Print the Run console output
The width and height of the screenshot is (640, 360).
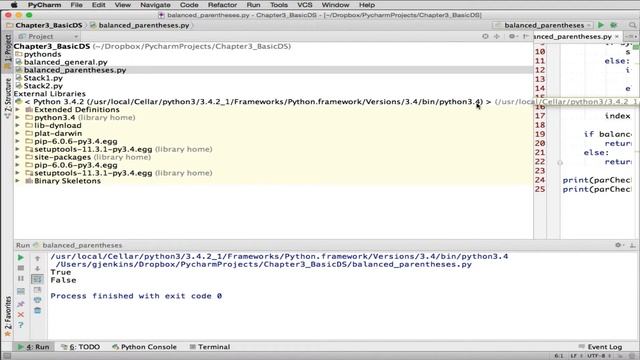point(37,300)
